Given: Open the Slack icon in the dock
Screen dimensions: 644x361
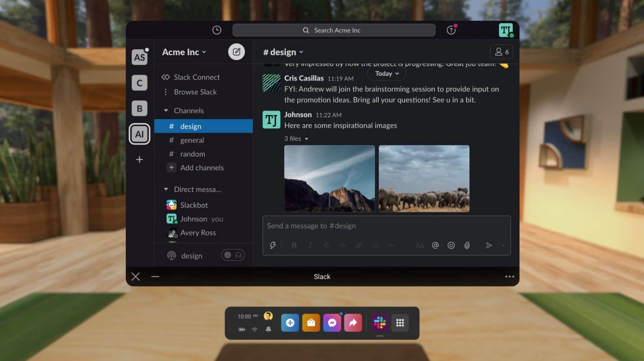Looking at the screenshot, I should [x=379, y=323].
